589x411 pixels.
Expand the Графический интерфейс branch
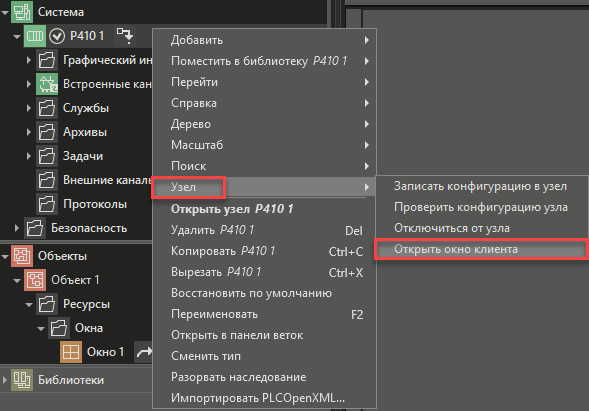tap(29, 60)
